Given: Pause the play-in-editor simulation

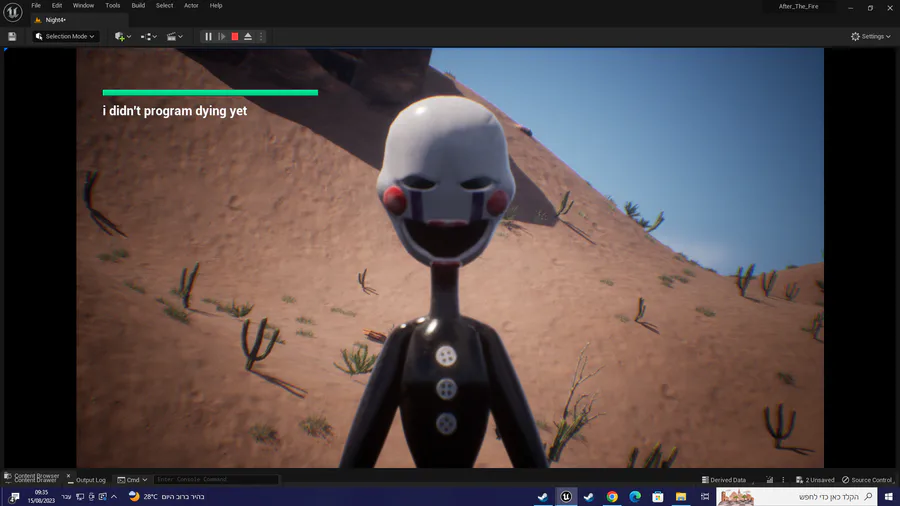Looking at the screenshot, I should point(208,37).
